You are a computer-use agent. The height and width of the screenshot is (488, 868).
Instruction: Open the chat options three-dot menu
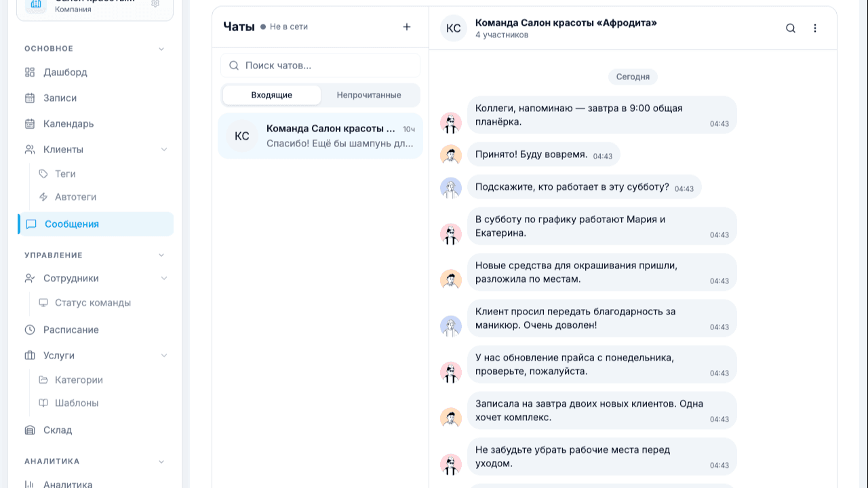click(x=815, y=28)
